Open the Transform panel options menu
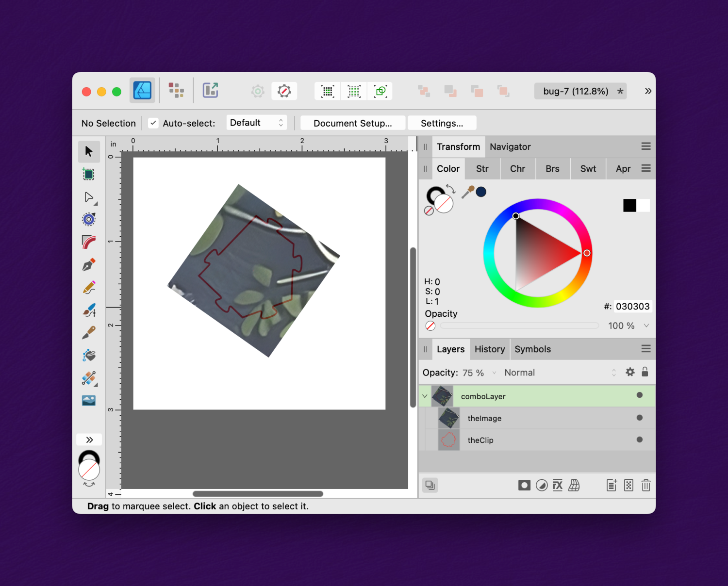This screenshot has width=728, height=586. [646, 146]
